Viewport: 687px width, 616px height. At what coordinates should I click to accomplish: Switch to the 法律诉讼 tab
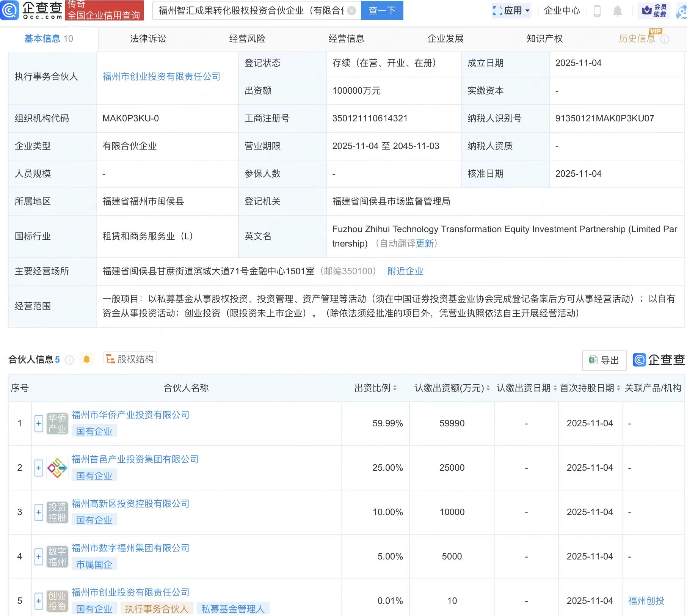click(x=147, y=38)
